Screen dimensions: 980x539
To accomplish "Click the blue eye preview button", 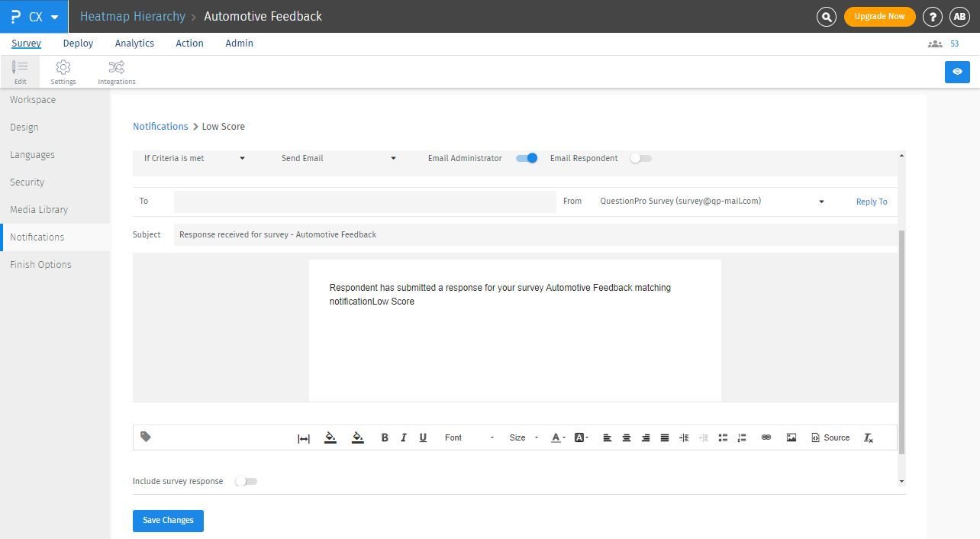I will [957, 72].
